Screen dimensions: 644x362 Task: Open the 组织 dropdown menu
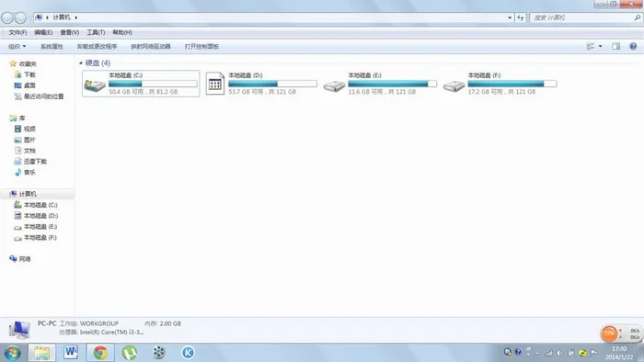pyautogui.click(x=17, y=46)
